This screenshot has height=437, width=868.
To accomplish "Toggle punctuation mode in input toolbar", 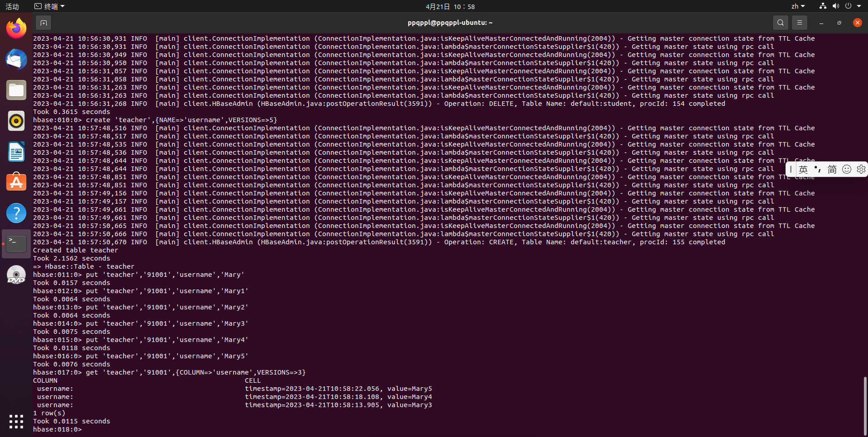I will click(x=818, y=169).
